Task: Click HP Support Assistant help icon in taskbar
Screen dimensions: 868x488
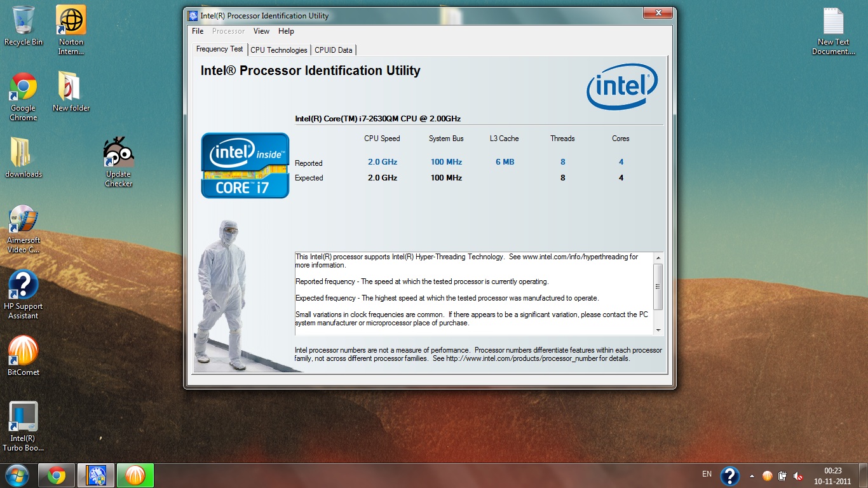Action: click(x=730, y=476)
